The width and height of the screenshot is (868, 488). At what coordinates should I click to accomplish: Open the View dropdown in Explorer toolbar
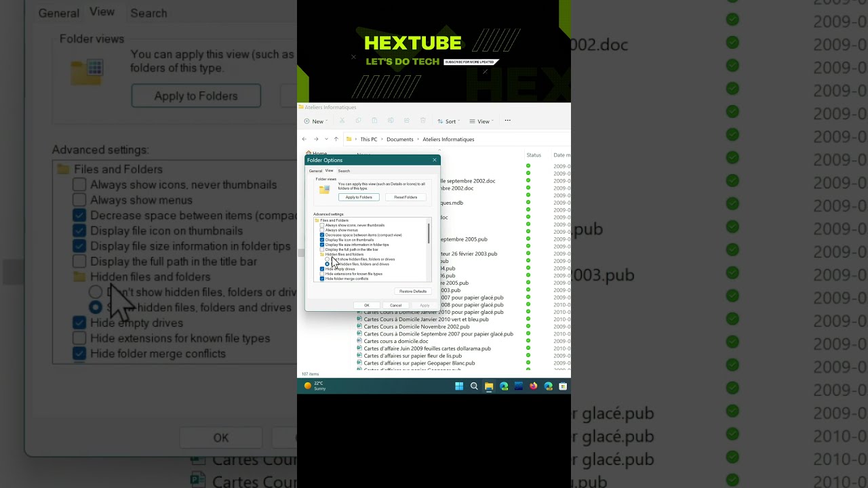481,121
